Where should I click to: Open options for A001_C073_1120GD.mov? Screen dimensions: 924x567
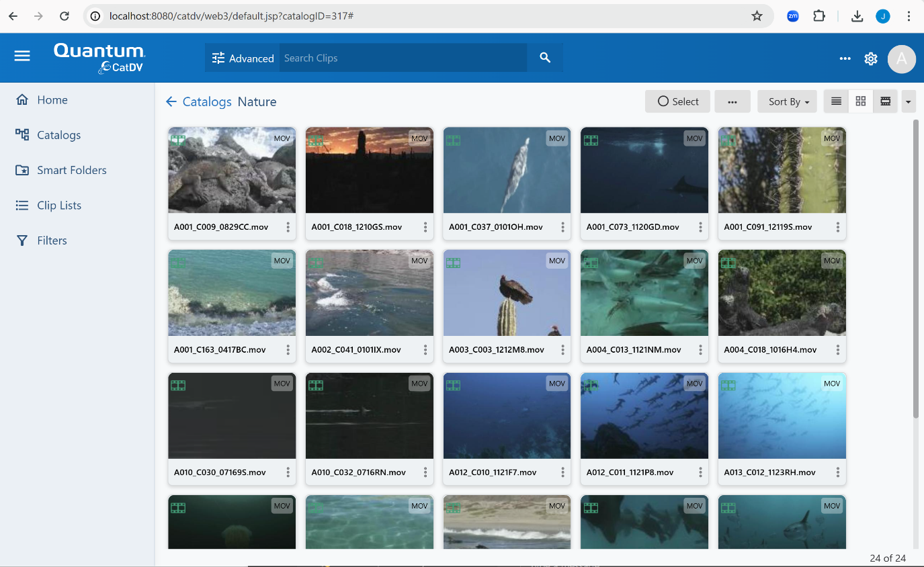click(x=701, y=227)
